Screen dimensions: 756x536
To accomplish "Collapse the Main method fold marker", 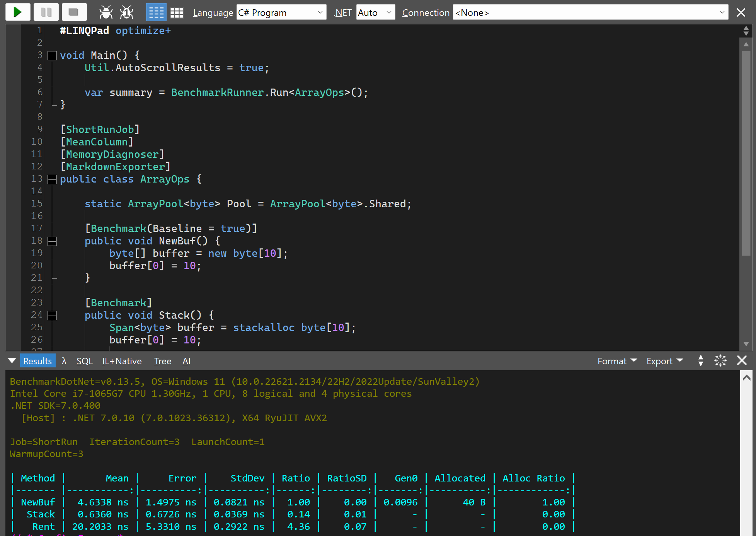I will (x=52, y=56).
